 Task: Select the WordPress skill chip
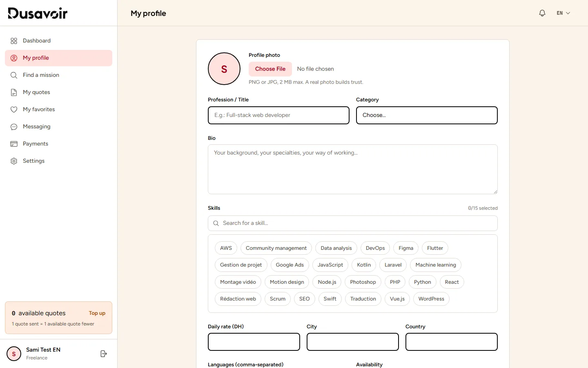[x=431, y=299]
